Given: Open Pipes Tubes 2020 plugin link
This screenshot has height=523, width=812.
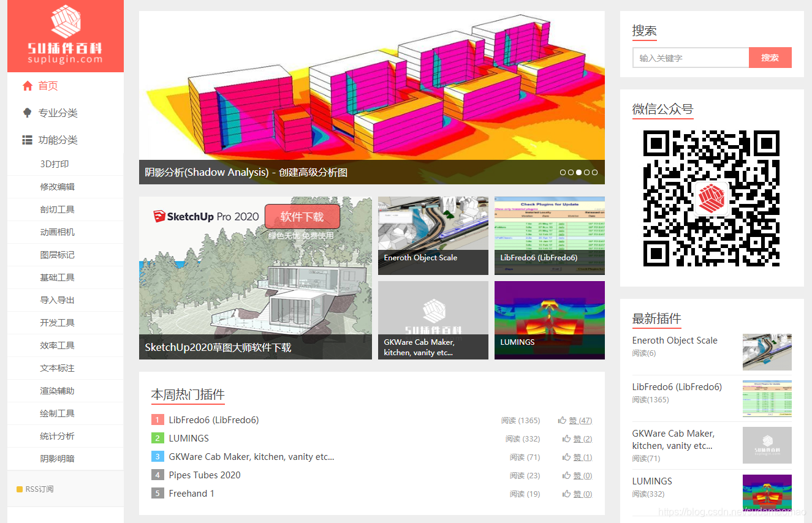Looking at the screenshot, I should click(x=205, y=475).
